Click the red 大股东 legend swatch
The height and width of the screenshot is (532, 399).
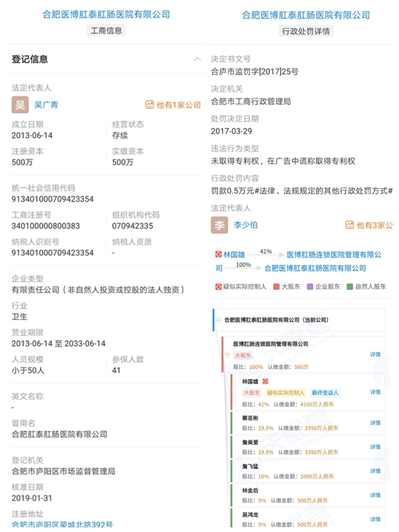click(x=276, y=287)
